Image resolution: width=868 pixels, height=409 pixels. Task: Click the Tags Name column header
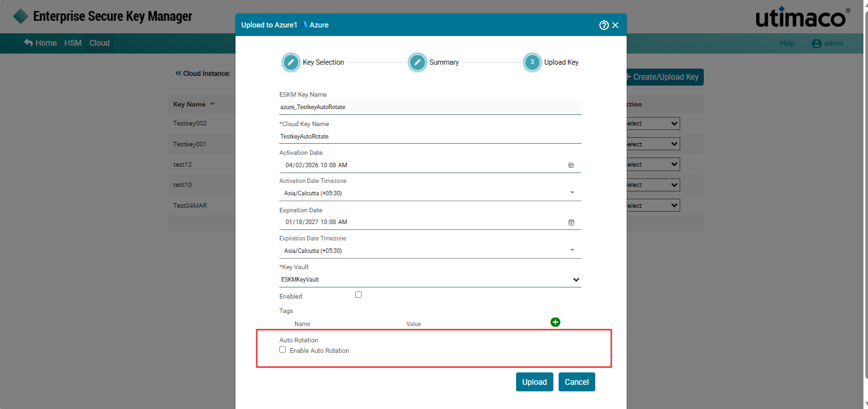point(302,323)
